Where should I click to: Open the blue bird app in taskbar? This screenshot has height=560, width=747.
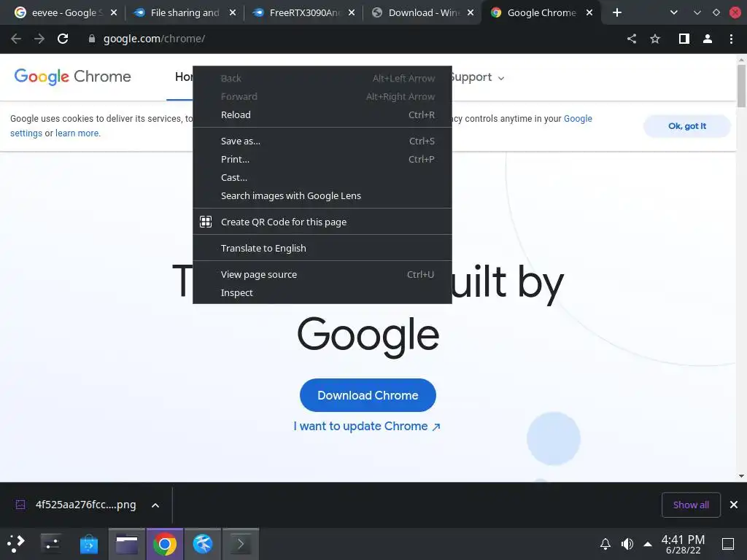(x=203, y=544)
